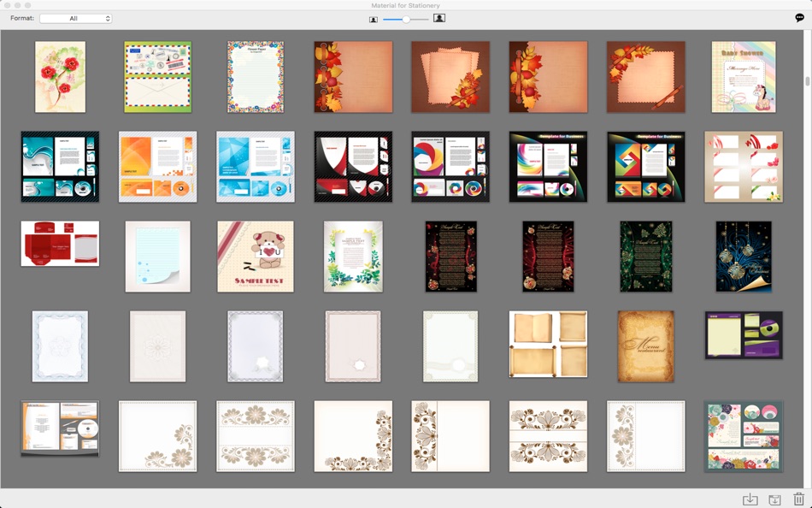Select the green Christmas tree dark card
This screenshot has width=812, height=508.
tap(646, 257)
